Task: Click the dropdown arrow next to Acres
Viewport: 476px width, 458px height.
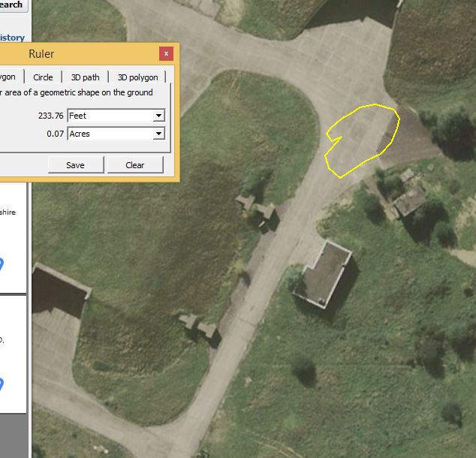Action: click(158, 134)
